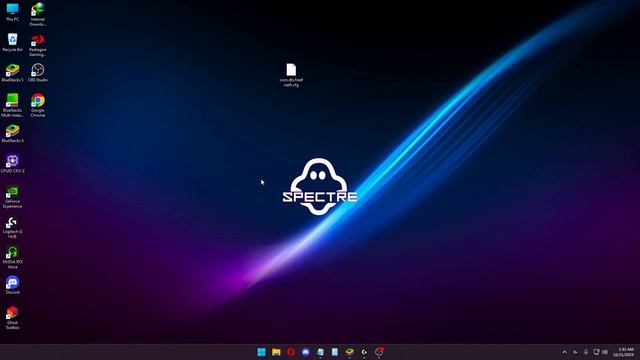
Task: Open the volume control in tray
Action: click(x=605, y=352)
